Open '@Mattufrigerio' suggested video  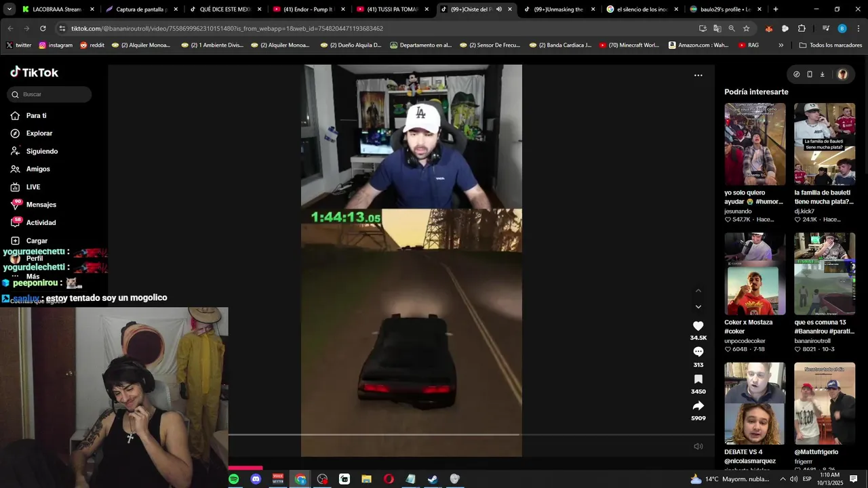click(825, 403)
